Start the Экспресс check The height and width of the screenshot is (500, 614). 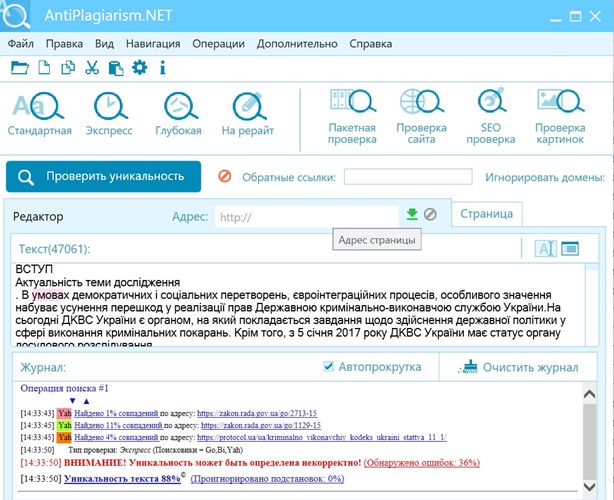point(109,114)
